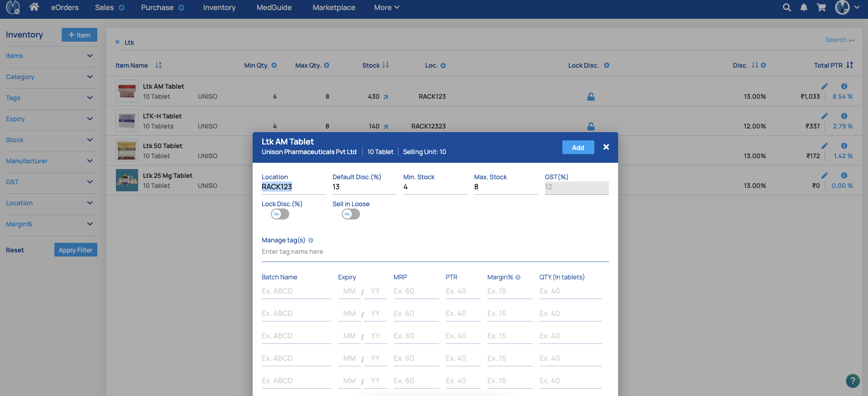Click the search magnifier in top bar
This screenshot has width=868, height=396.
click(x=787, y=7)
